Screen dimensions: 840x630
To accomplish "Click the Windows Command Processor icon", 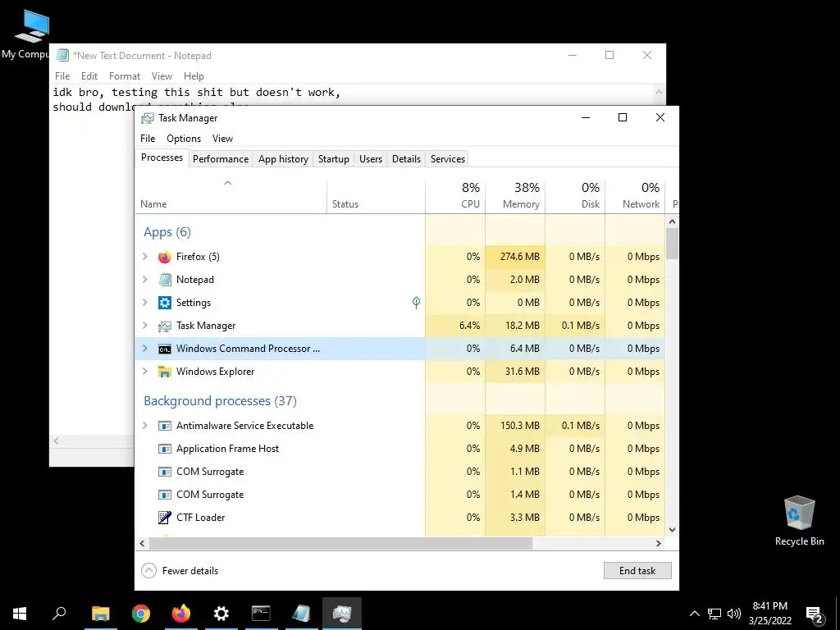I will point(164,349).
